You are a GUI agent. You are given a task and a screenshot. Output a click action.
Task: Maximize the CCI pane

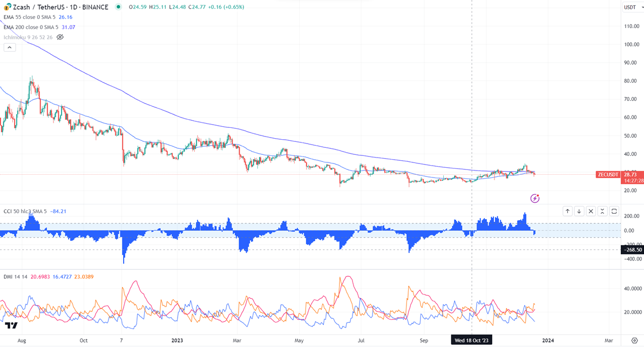coord(614,211)
